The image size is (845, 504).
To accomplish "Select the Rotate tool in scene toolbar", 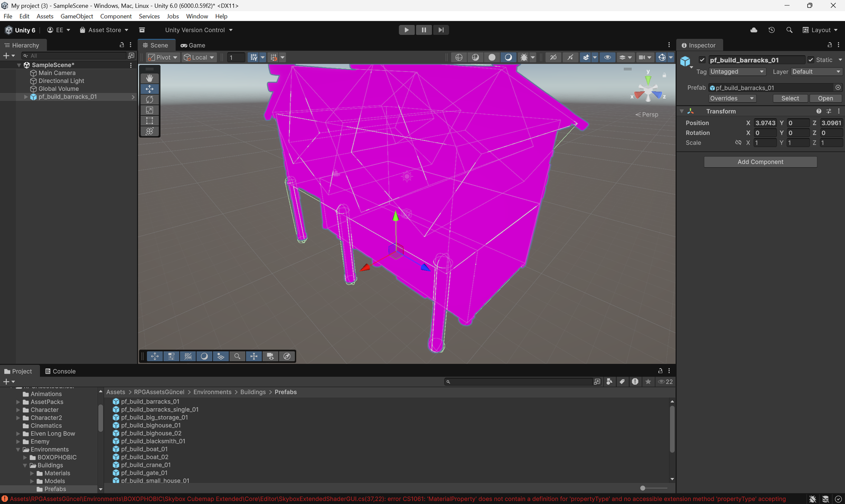I will coord(149,99).
